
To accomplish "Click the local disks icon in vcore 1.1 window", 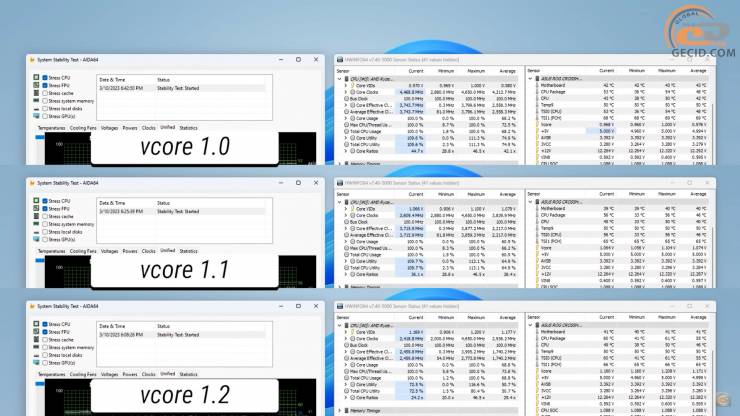I will [x=36, y=232].
